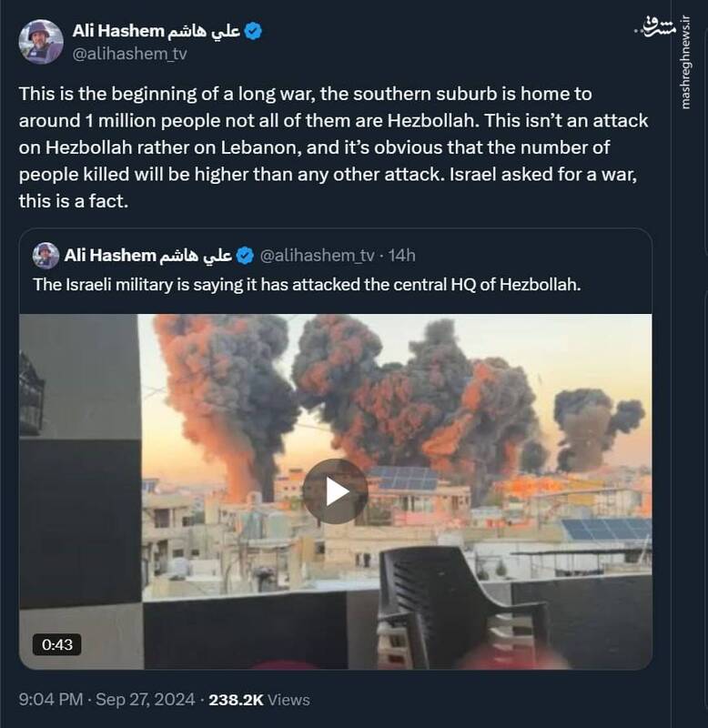708x728 pixels.
Task: Click the 238.2K Views count
Action: pos(259,700)
